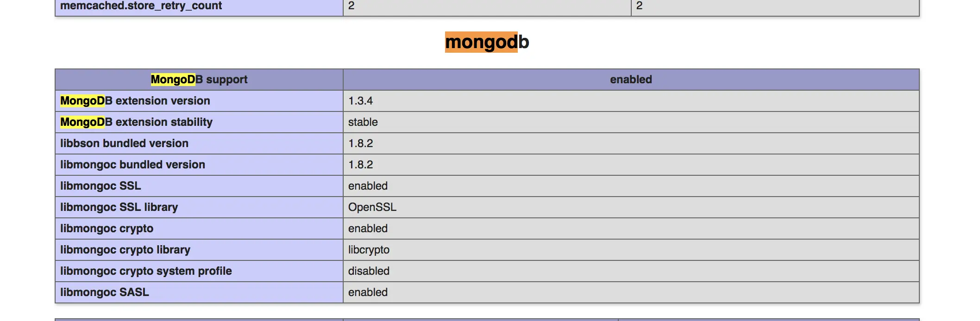Click the libmongoc SASL row label
The width and height of the screenshot is (980, 321).
199,292
